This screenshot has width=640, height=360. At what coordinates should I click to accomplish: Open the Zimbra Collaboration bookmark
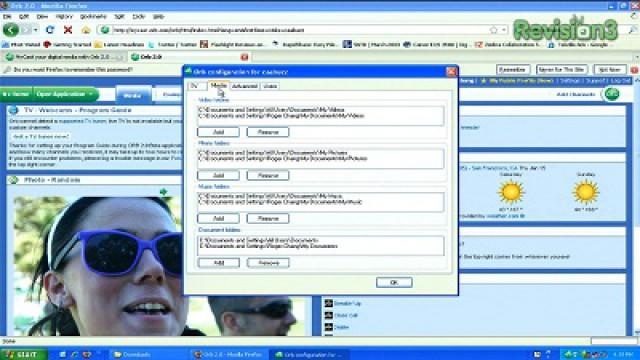click(x=508, y=44)
